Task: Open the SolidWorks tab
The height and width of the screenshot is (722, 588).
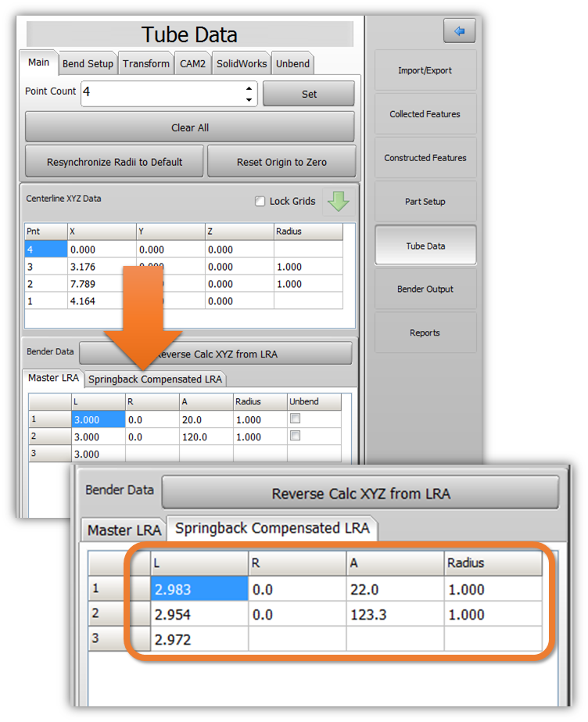Action: point(241,63)
